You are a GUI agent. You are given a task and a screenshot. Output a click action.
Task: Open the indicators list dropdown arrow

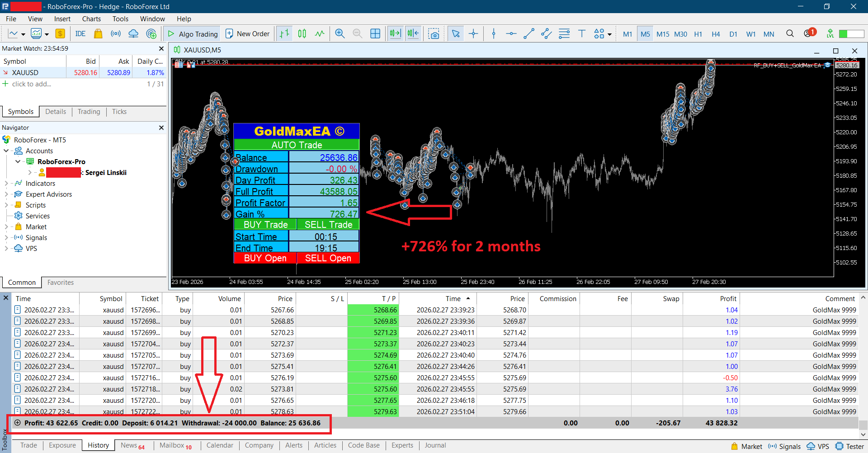click(x=47, y=34)
